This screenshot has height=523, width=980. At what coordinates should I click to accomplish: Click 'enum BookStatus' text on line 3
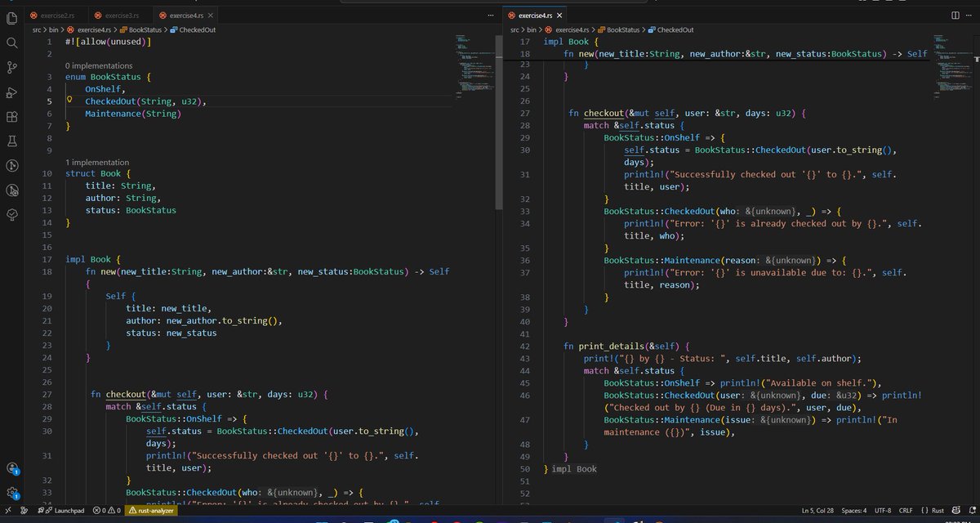coord(103,77)
